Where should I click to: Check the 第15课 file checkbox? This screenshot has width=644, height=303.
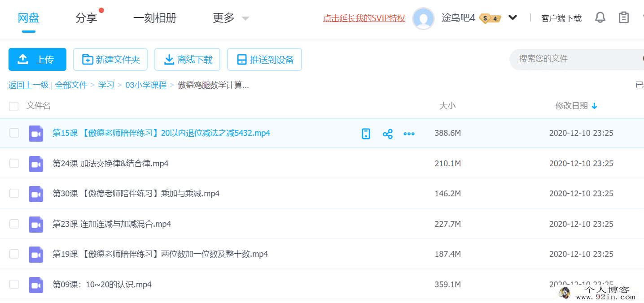point(14,133)
